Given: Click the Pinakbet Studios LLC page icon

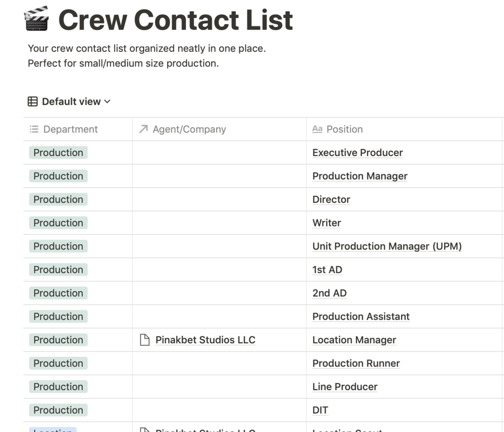Looking at the screenshot, I should point(144,340).
